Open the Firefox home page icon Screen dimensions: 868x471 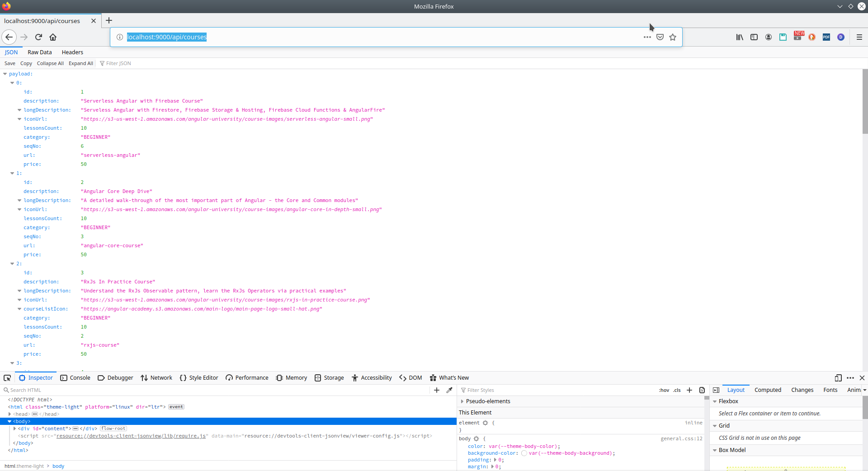point(53,37)
